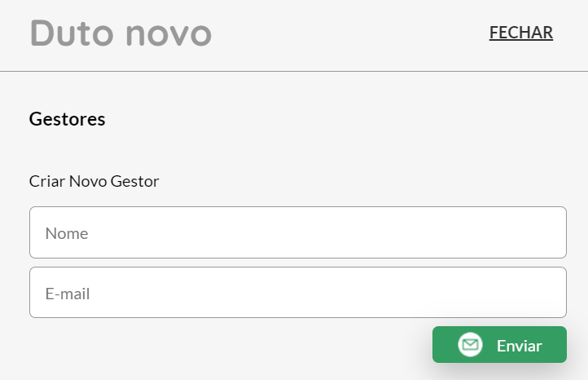Screen dimensions: 588x380
Task: Click the Gestores section heading
Action: (68, 119)
